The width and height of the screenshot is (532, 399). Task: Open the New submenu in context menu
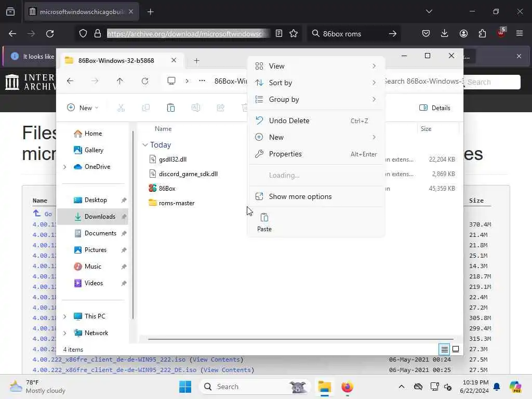pyautogui.click(x=316, y=137)
